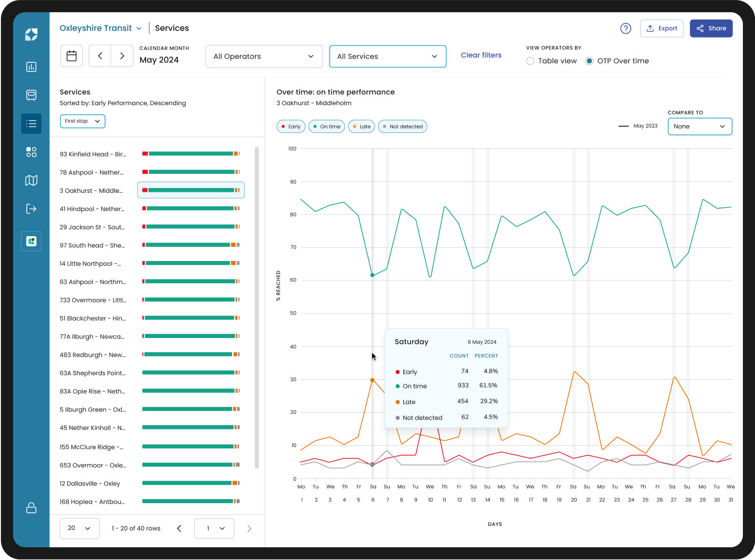
Task: Select the 41 Hindpool service row
Action: click(x=150, y=209)
